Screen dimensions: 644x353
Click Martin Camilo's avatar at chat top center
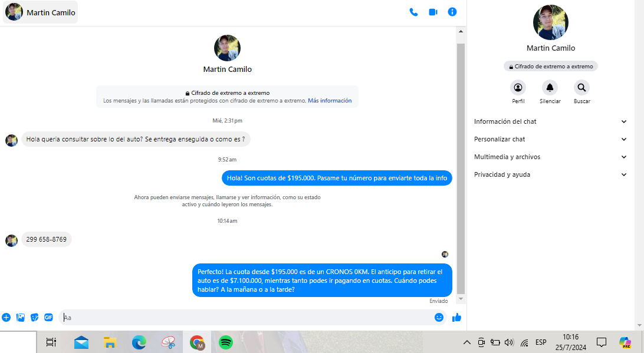coord(227,48)
